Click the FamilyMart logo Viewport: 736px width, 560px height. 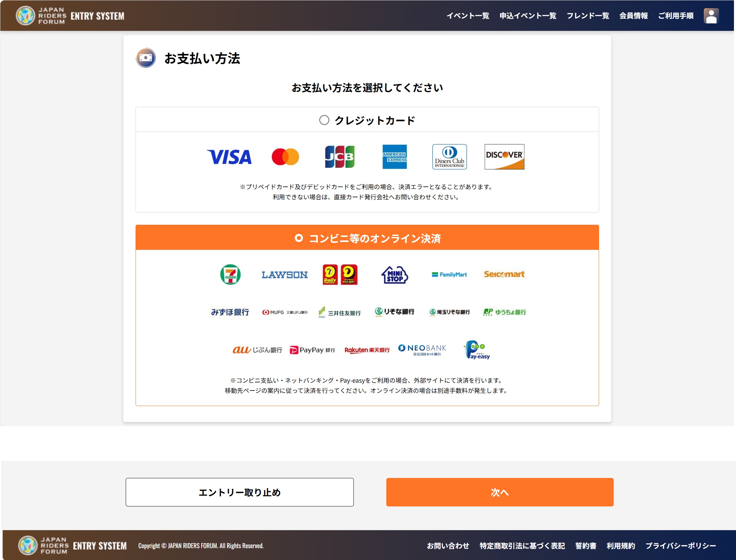(x=449, y=275)
